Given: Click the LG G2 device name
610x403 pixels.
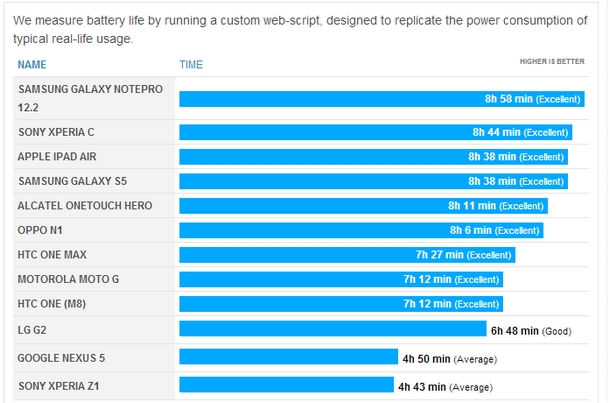Looking at the screenshot, I should (33, 328).
